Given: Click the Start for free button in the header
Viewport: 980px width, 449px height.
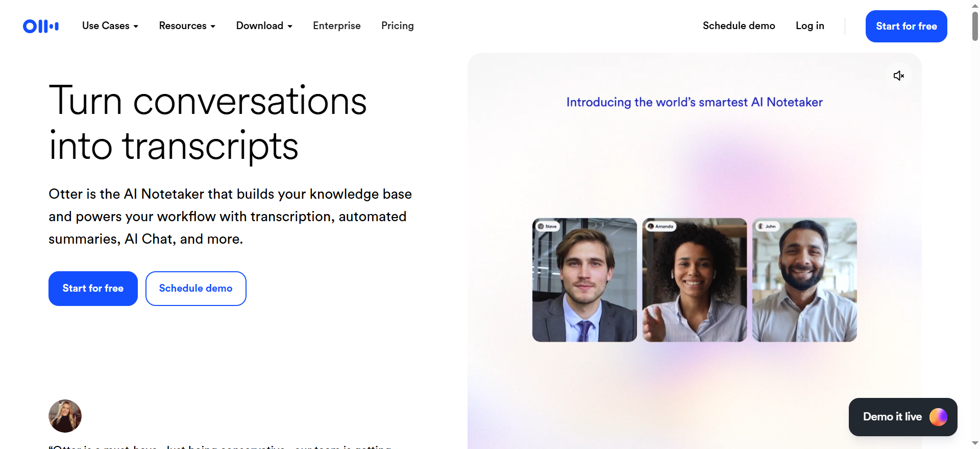Looking at the screenshot, I should (906, 26).
